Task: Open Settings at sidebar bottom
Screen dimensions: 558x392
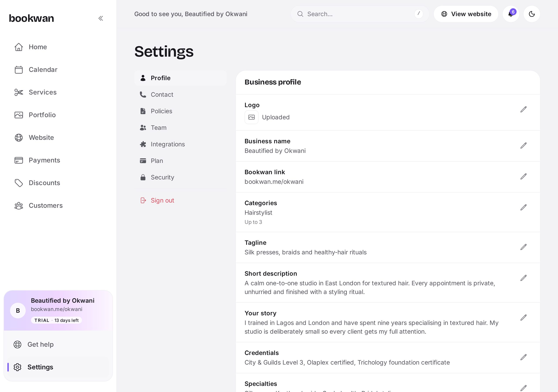Action: pos(58,367)
